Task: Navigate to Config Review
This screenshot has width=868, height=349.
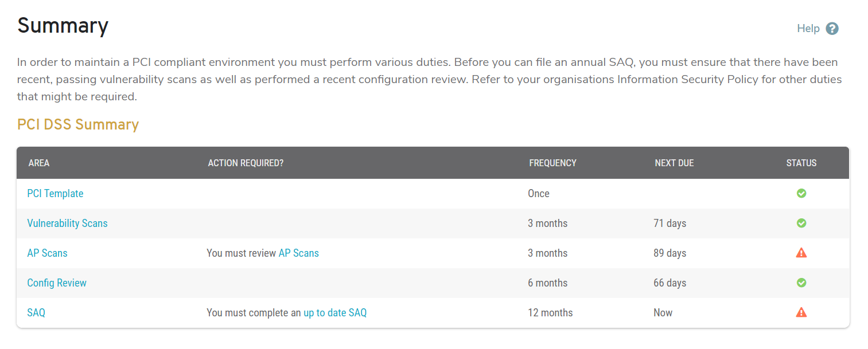Action: click(57, 283)
